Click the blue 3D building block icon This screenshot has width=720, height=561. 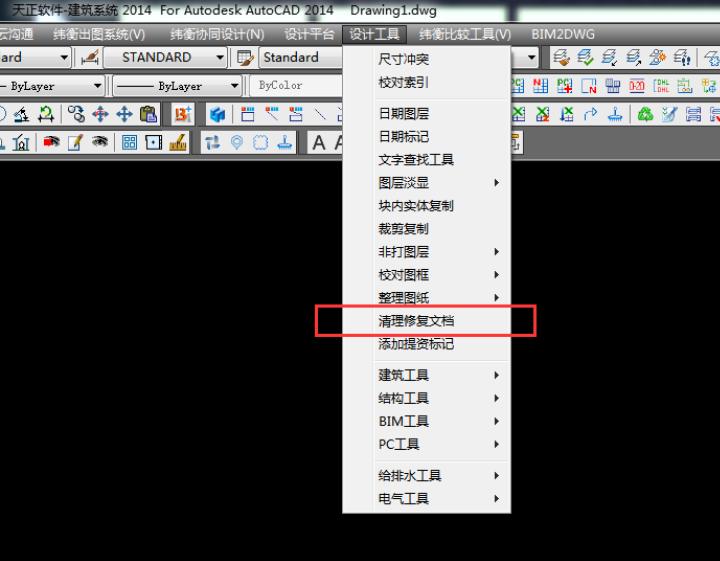[x=217, y=114]
